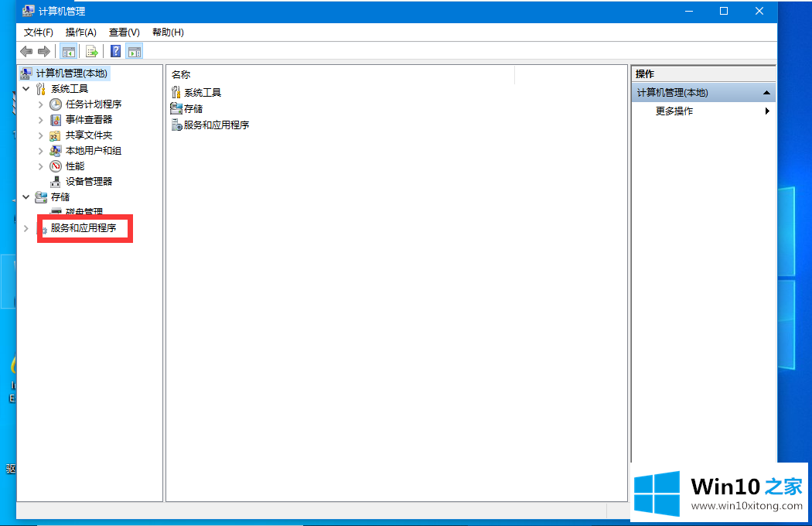Viewport: 812px width, 526px height.
Task: Click the 存储 icon in the name list
Action: point(176,108)
